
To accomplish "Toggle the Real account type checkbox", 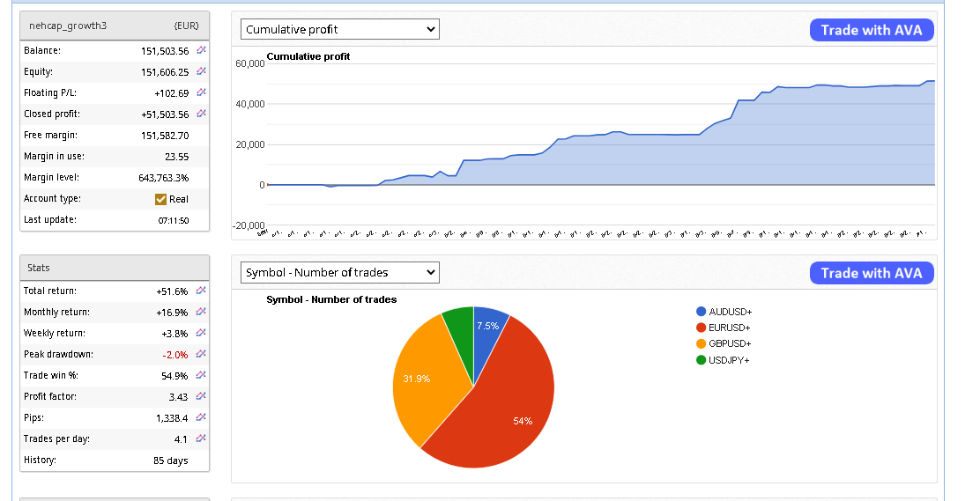I will coord(160,199).
